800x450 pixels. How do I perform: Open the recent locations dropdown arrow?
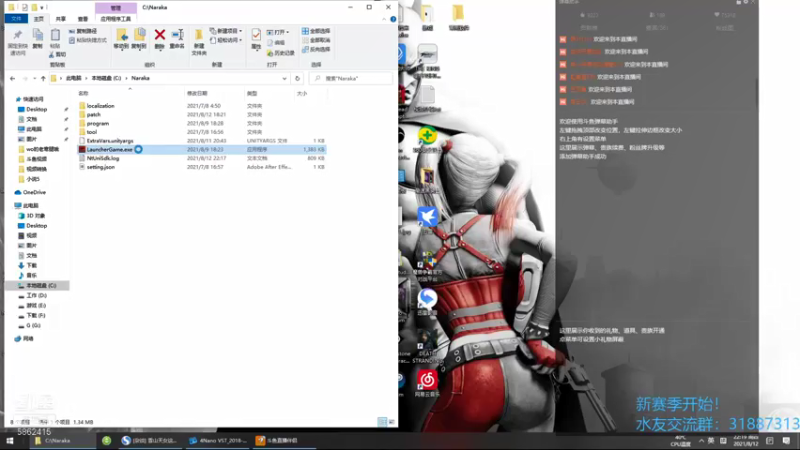(34, 79)
